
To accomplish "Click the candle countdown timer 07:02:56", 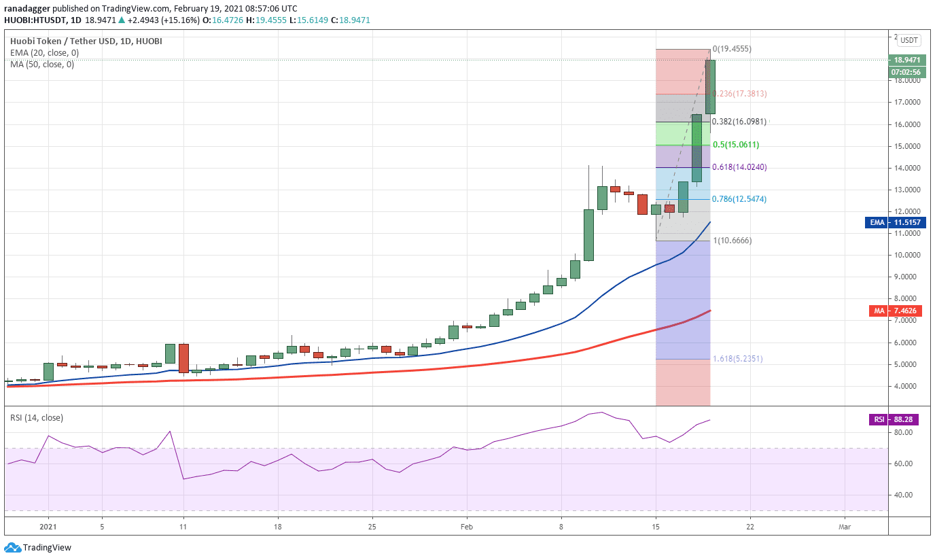I will click(907, 72).
